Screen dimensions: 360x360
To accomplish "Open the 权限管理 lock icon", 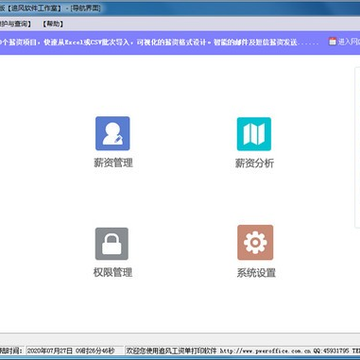I will tap(112, 244).
